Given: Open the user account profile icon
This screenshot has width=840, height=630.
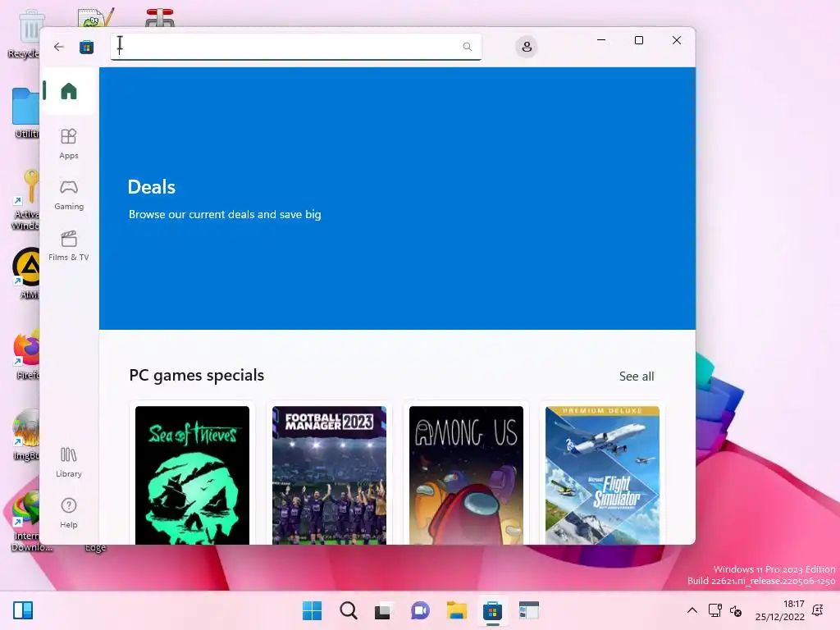Looking at the screenshot, I should pyautogui.click(x=527, y=47).
